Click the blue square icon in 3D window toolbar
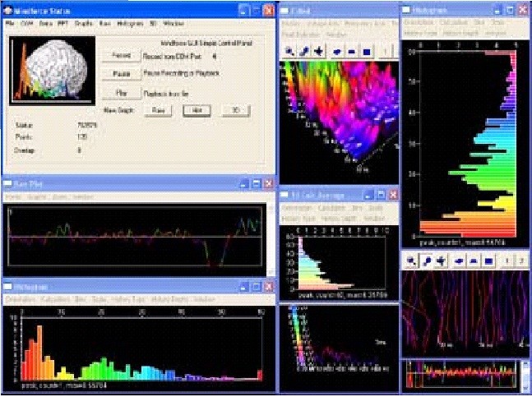The image size is (532, 397). pos(367,52)
